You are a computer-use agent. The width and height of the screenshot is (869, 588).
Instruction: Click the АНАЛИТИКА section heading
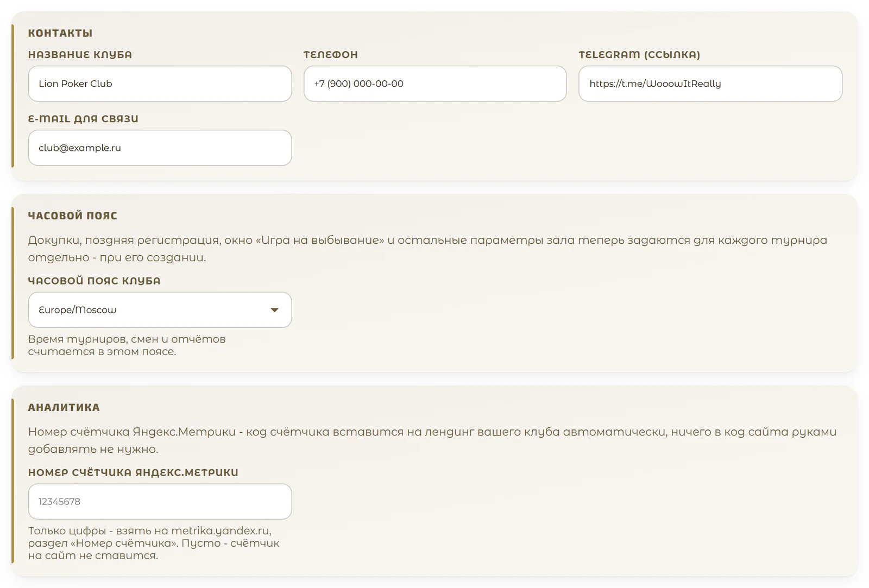pyautogui.click(x=64, y=407)
